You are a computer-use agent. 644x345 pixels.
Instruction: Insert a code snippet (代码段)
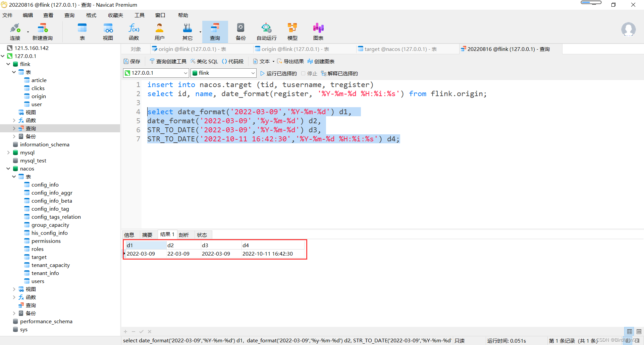[233, 61]
